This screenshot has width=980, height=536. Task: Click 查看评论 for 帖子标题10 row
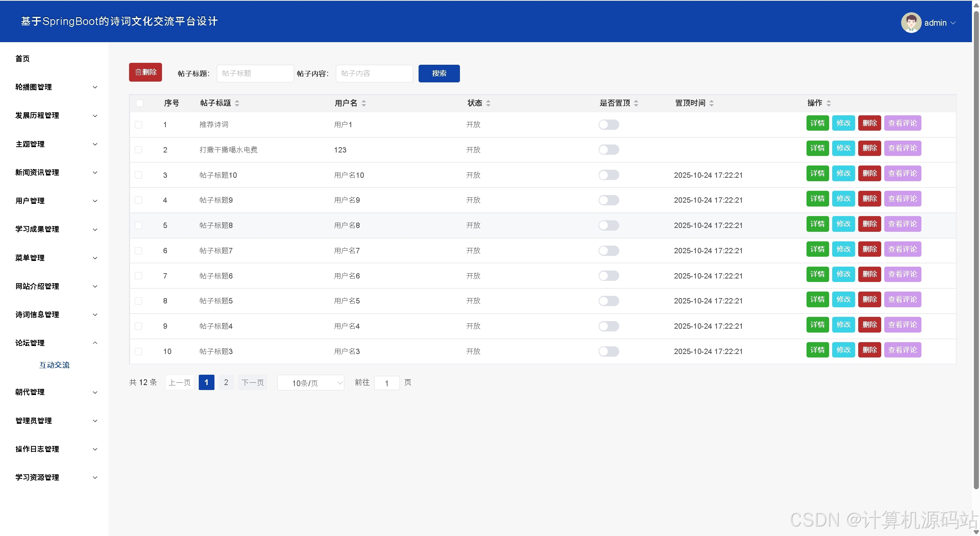903,173
